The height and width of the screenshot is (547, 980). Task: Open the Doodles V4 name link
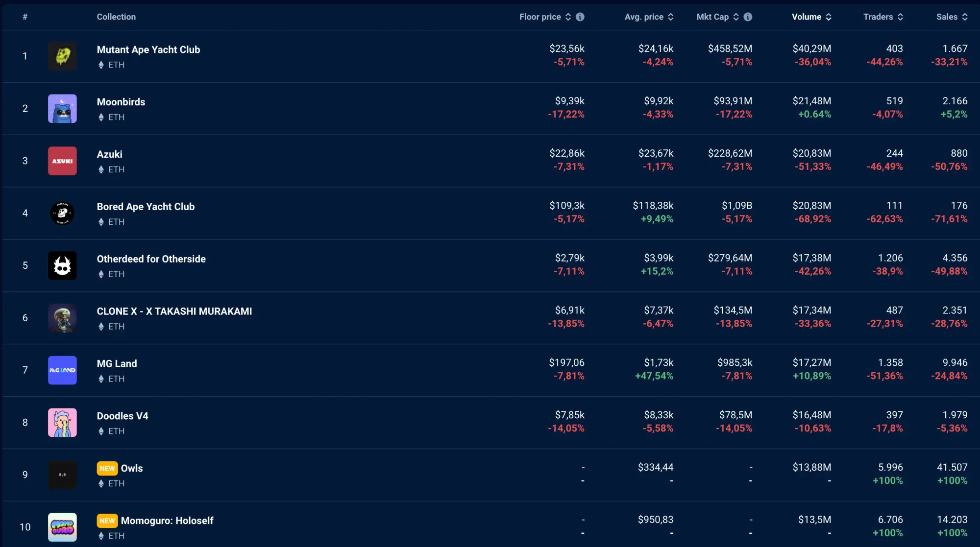click(x=122, y=416)
